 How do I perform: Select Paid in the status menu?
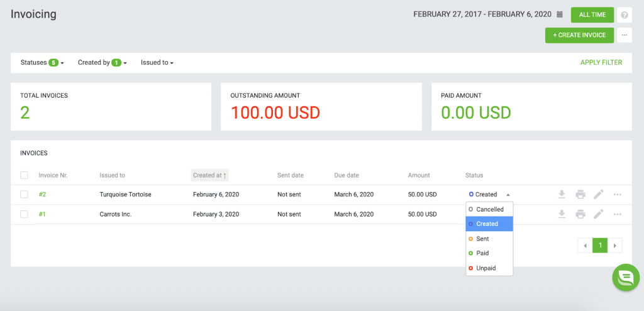(x=489, y=253)
